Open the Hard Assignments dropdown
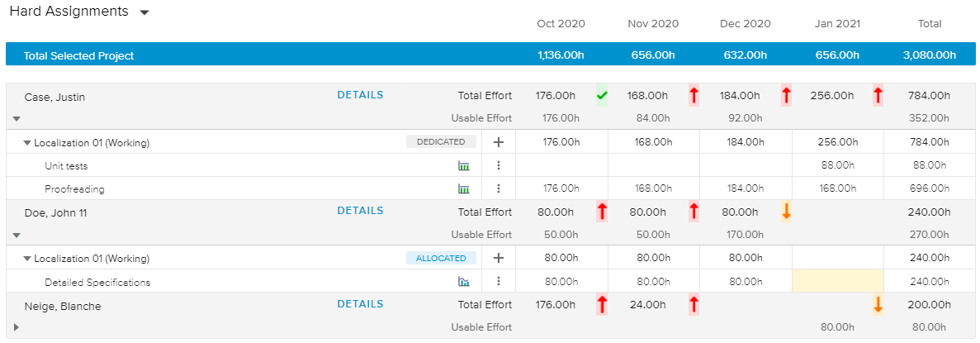980x343 pixels. (144, 13)
